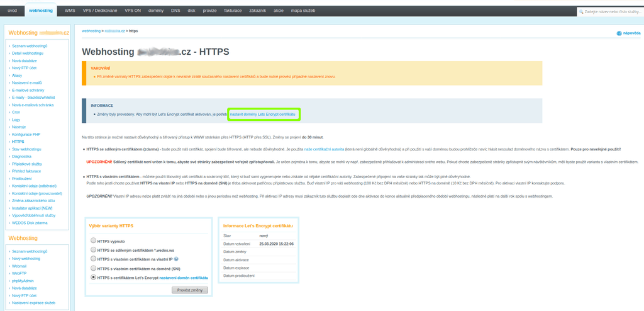The image size is (644, 311).
Task: Open Cron in the sidebar
Action: click(x=16, y=112)
